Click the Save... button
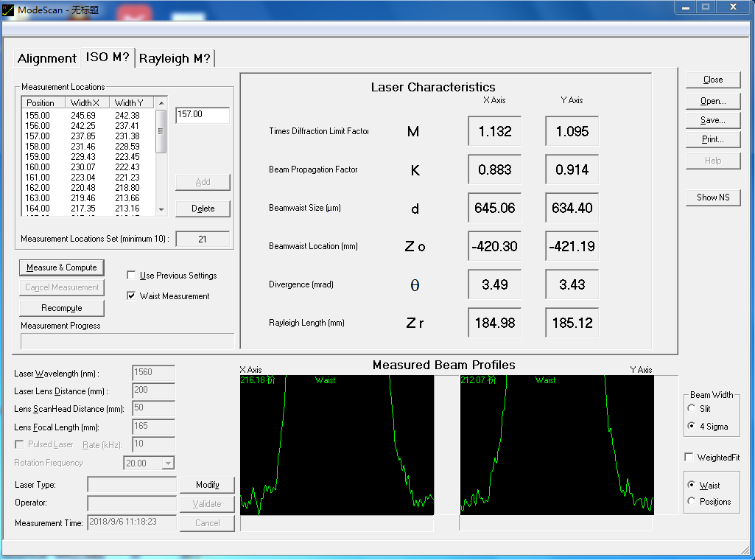 point(712,120)
